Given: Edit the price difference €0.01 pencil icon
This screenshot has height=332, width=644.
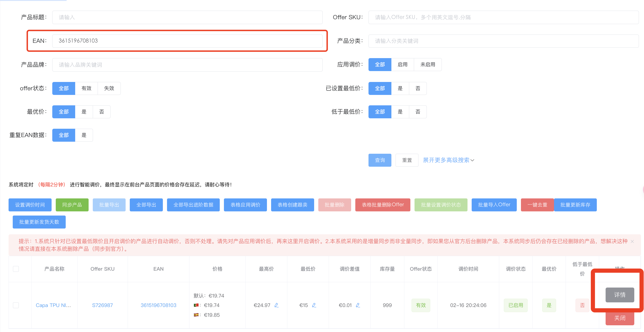Looking at the screenshot, I should click(358, 305).
